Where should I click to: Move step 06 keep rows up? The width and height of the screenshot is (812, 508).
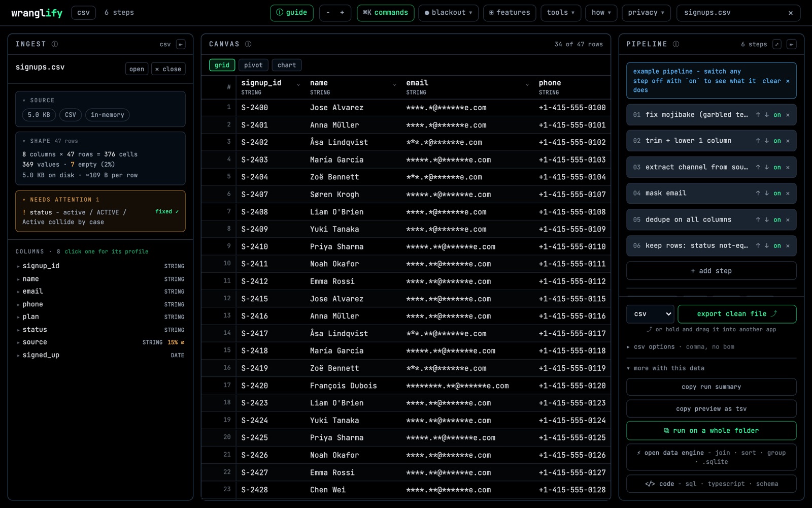point(758,246)
